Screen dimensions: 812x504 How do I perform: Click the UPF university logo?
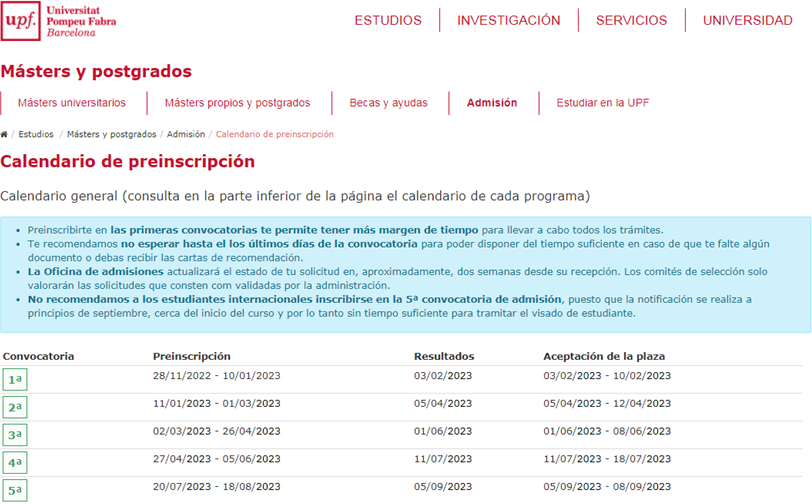62,21
